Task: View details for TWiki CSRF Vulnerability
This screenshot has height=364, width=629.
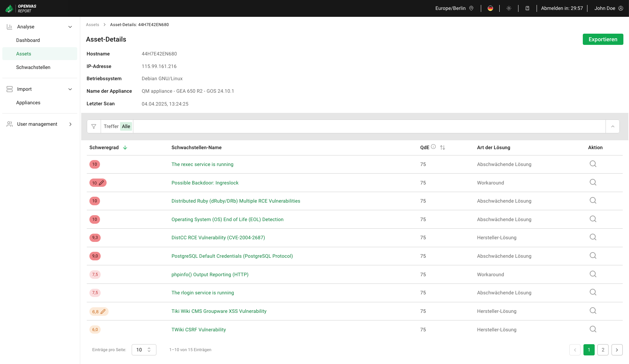Action: click(593, 329)
